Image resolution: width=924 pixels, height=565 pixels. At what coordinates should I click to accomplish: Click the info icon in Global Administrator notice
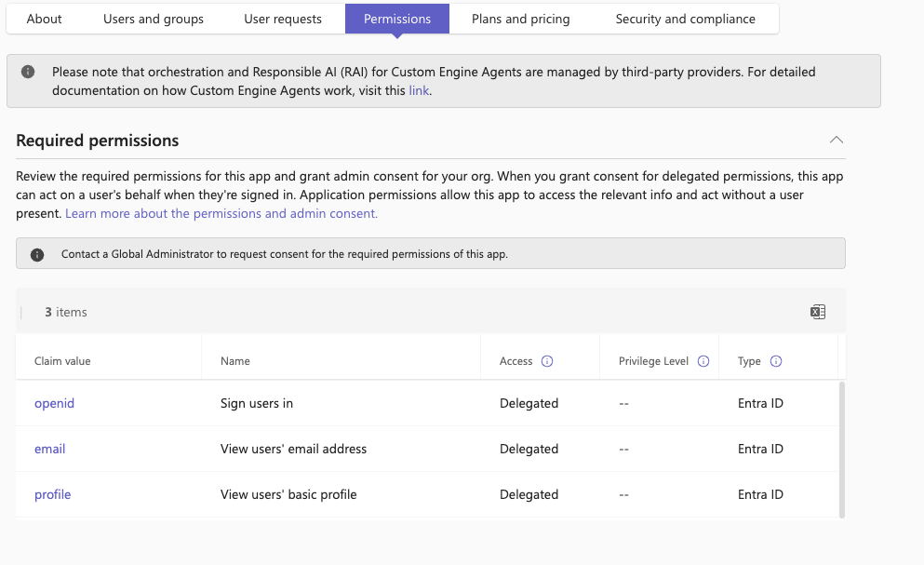coord(37,254)
